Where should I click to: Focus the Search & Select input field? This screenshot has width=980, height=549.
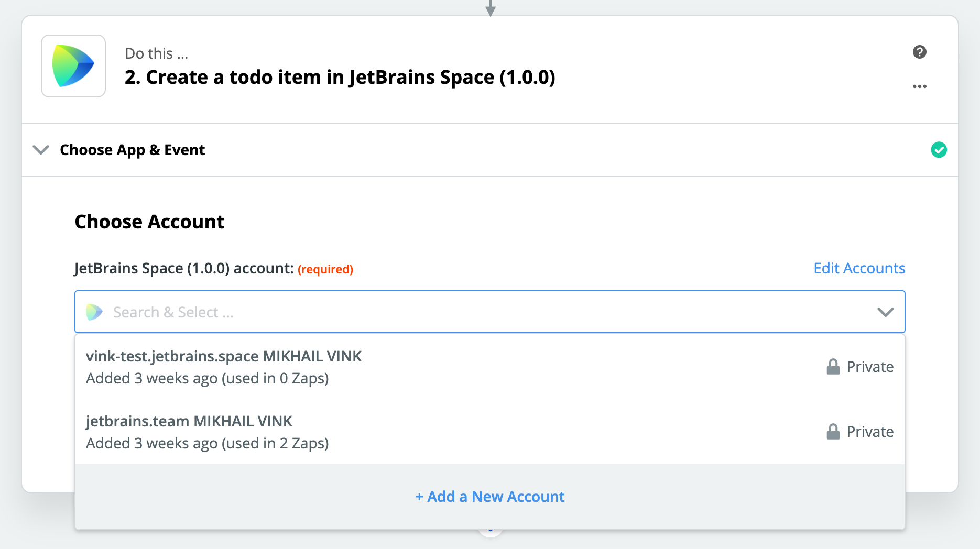pyautogui.click(x=472, y=312)
